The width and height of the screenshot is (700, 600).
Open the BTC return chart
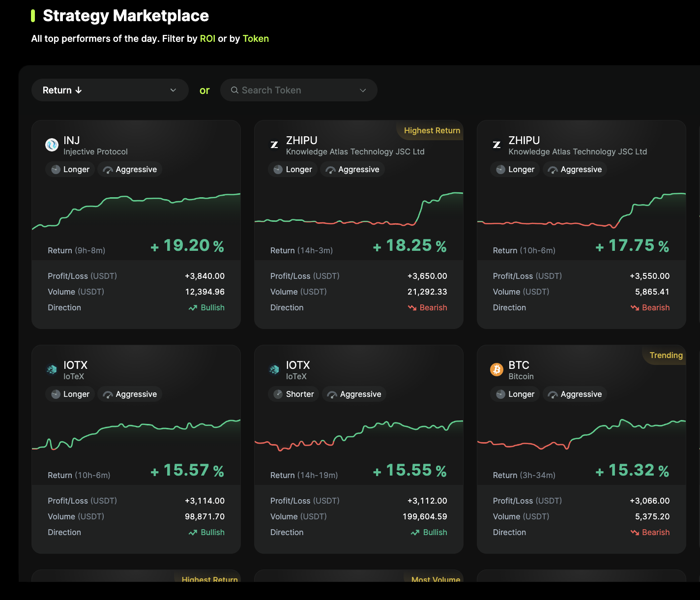(x=582, y=434)
